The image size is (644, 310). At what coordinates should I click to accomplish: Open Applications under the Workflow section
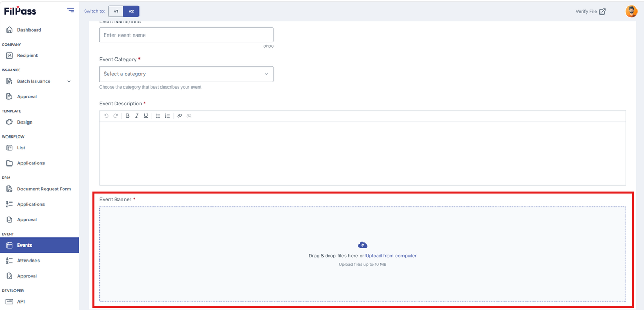click(x=31, y=163)
